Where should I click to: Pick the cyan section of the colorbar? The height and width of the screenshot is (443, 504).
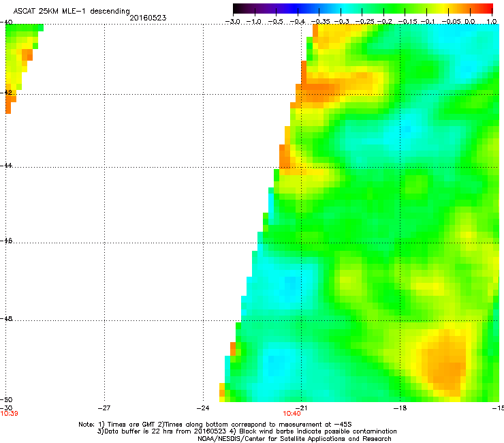click(343, 8)
